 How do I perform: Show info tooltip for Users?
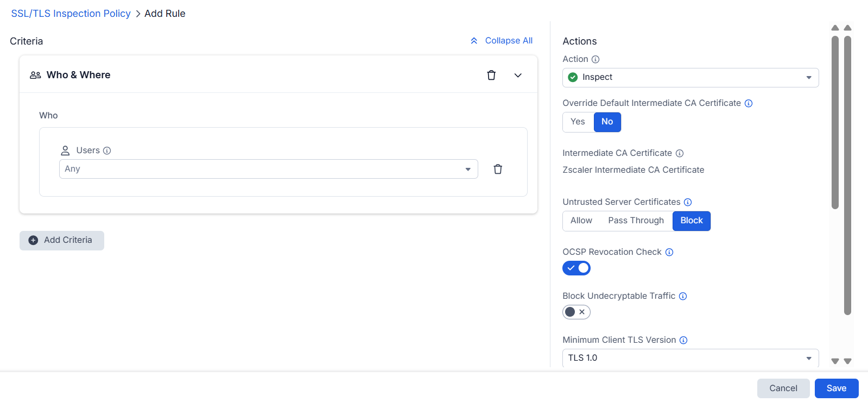click(x=107, y=150)
